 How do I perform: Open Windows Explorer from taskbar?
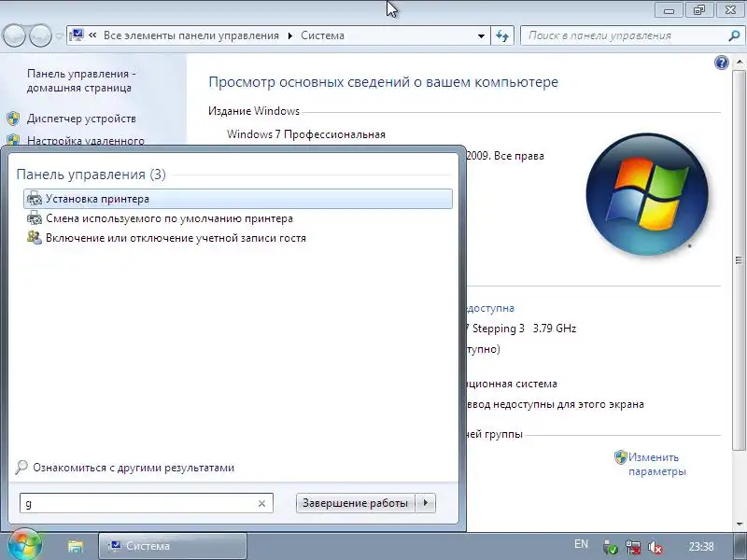(x=76, y=546)
